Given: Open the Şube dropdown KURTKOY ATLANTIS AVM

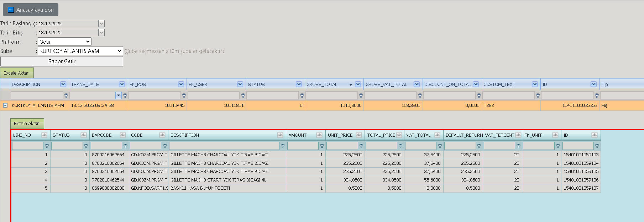Looking at the screenshot, I should (80, 51).
